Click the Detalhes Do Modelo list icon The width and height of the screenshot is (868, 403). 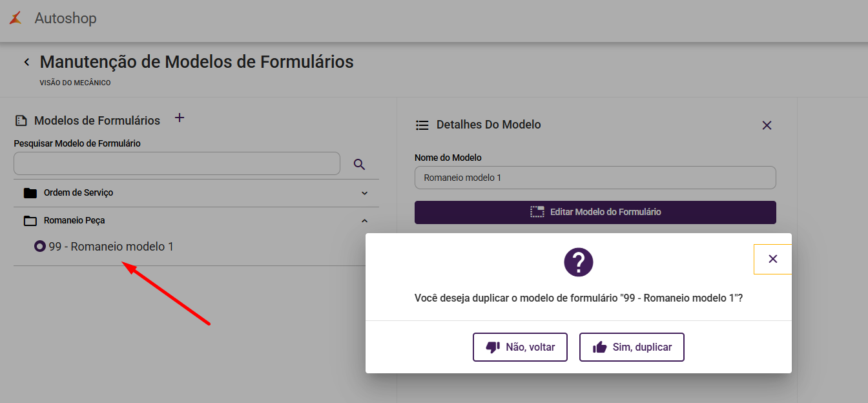(x=422, y=125)
